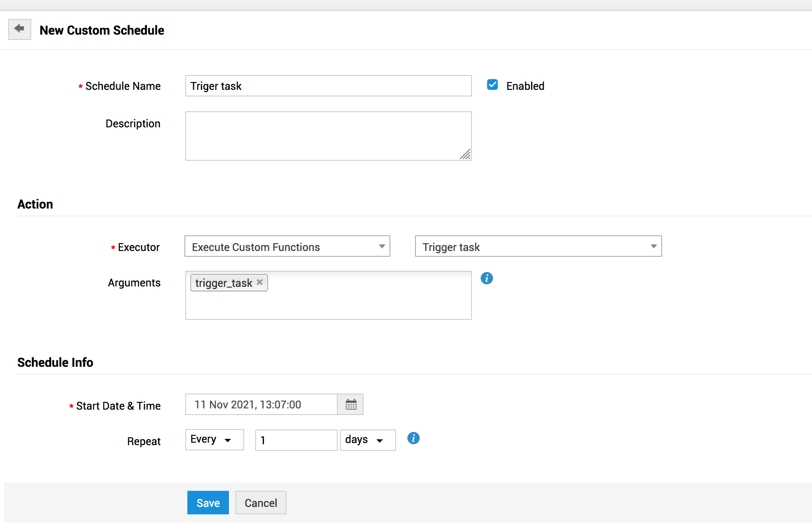Viewport: 812px width, 530px height.
Task: Click the Description resize handle
Action: pyautogui.click(x=466, y=155)
